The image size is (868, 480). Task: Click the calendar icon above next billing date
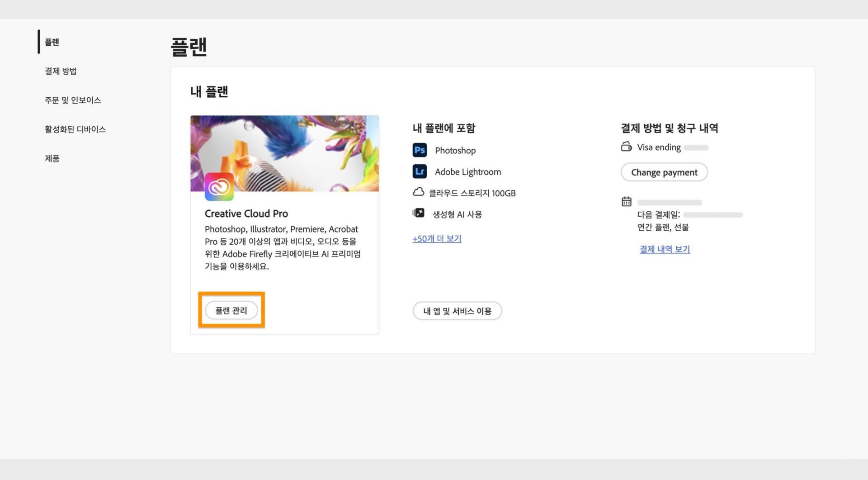point(626,202)
